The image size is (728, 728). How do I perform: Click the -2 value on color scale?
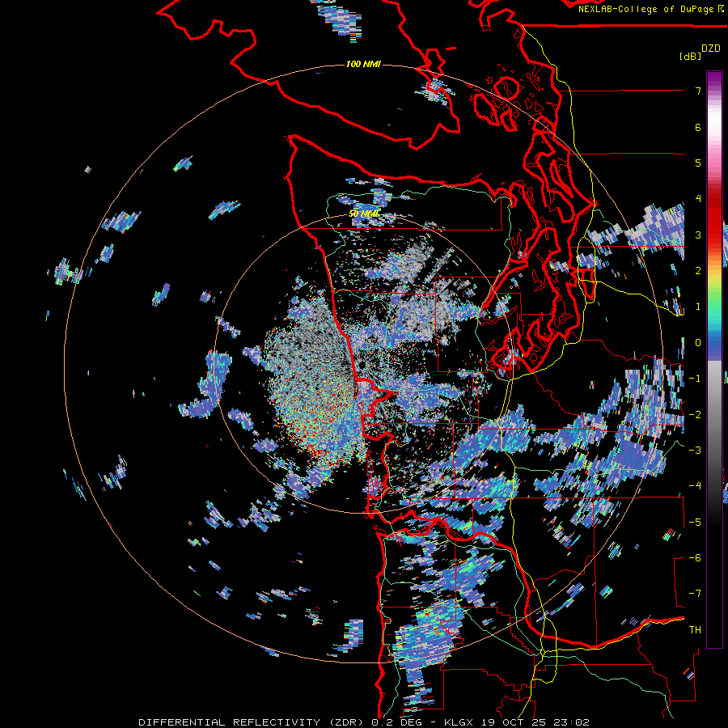click(x=695, y=415)
